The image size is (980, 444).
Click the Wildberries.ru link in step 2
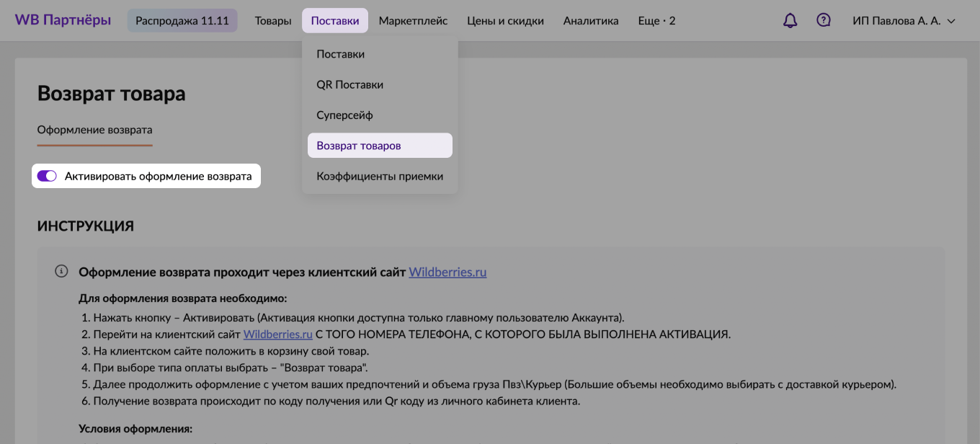pos(277,334)
